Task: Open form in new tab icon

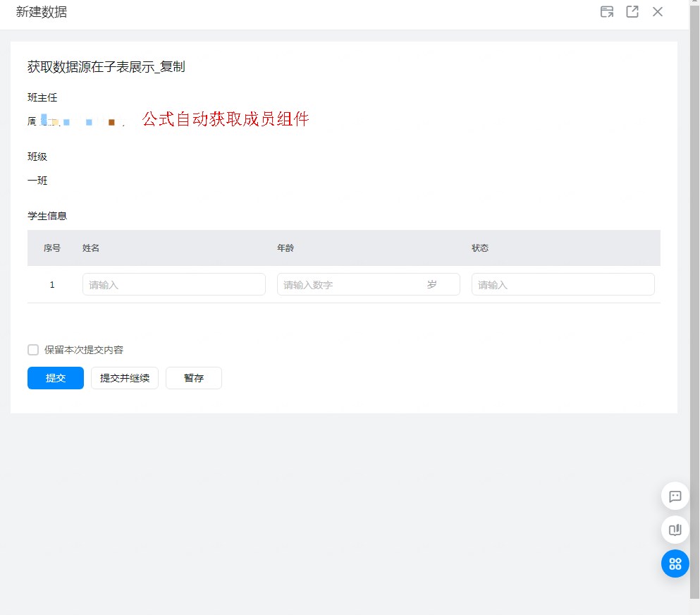Action: [x=632, y=11]
